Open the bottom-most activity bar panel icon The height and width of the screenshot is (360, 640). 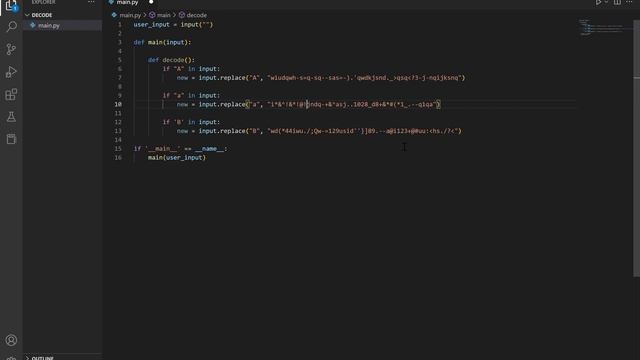[x=11, y=139]
